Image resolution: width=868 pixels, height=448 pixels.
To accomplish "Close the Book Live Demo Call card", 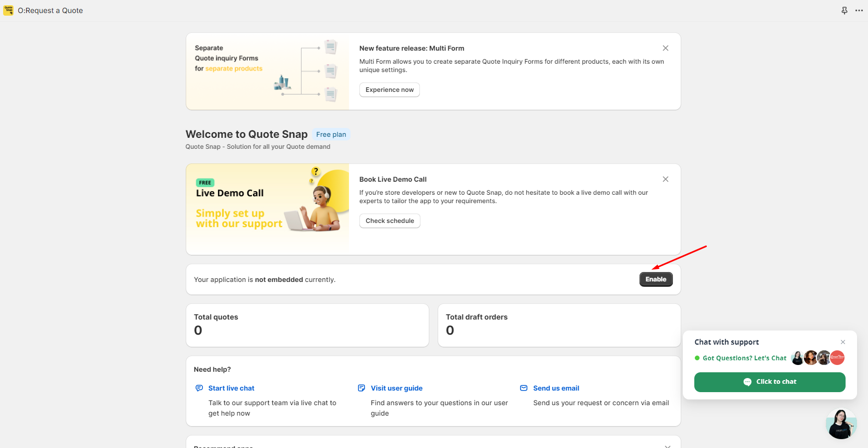I will [666, 179].
